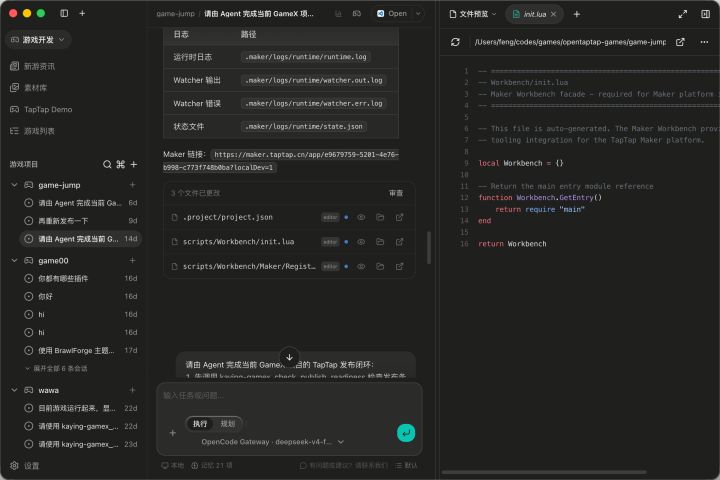Toggle the left sidebar panel icon
Image resolution: width=720 pixels, height=480 pixels.
pyautogui.click(x=64, y=13)
